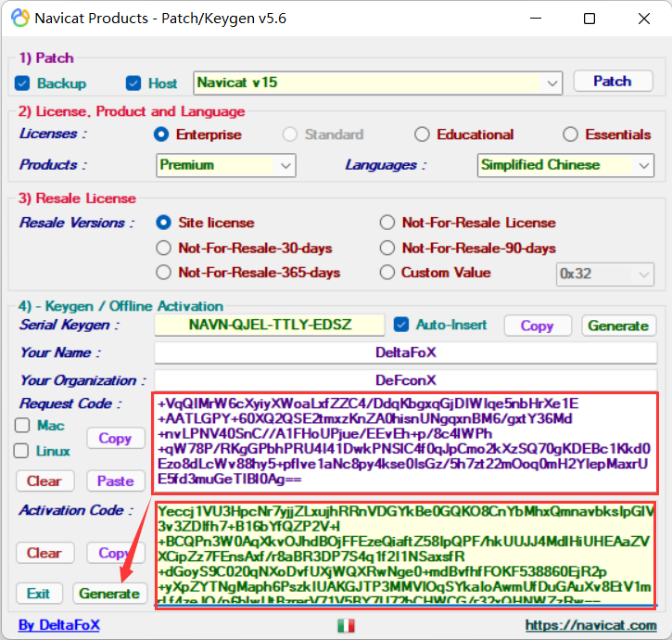This screenshot has width=672, height=640.
Task: Open the Navicat v15 version dropdown
Action: pos(552,83)
